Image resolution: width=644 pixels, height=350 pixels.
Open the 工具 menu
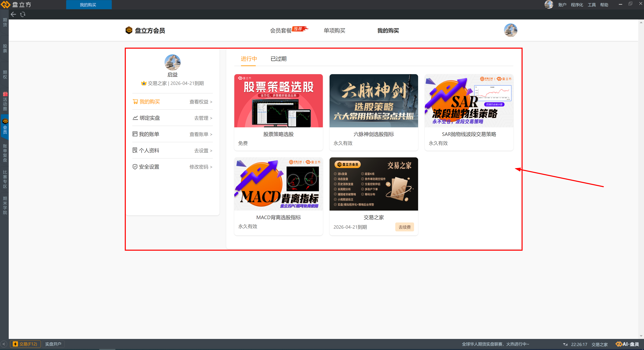[592, 5]
